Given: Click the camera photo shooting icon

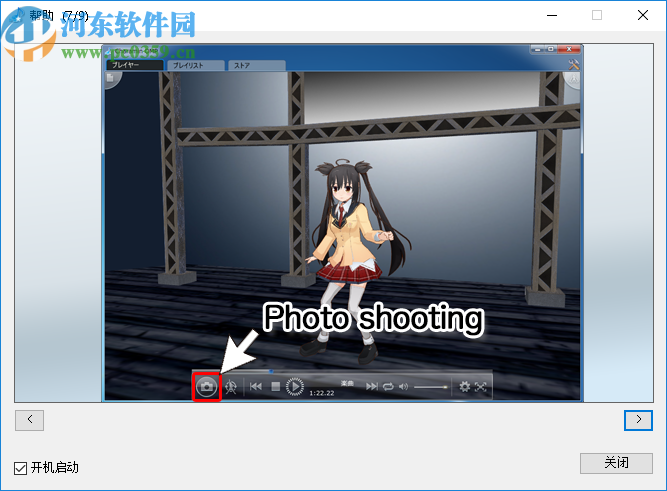Looking at the screenshot, I should click(207, 386).
